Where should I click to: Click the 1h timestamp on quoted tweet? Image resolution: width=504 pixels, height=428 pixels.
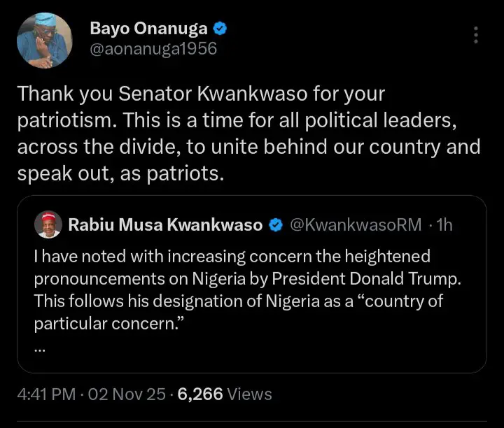click(444, 225)
